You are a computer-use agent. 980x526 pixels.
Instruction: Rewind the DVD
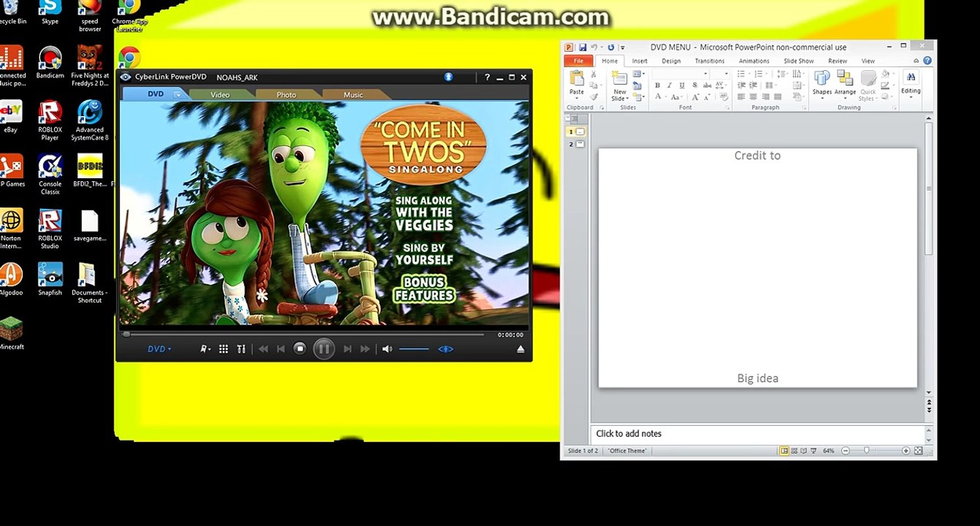(263, 349)
